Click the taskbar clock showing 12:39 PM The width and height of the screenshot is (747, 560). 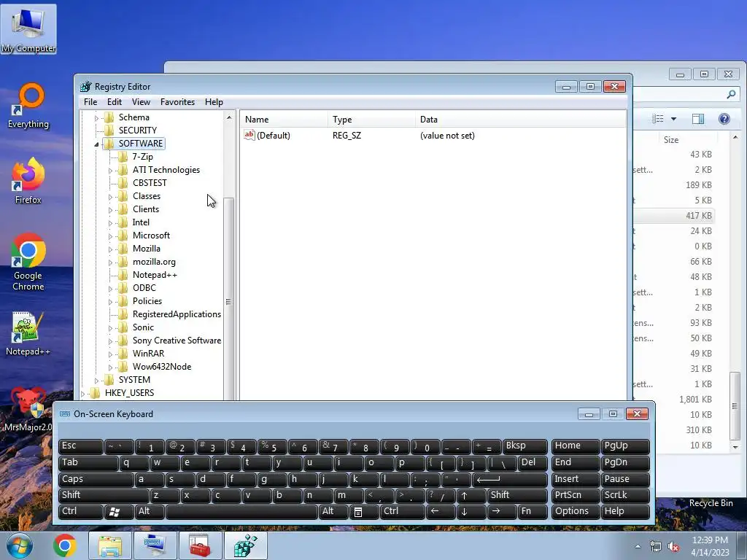(x=710, y=546)
